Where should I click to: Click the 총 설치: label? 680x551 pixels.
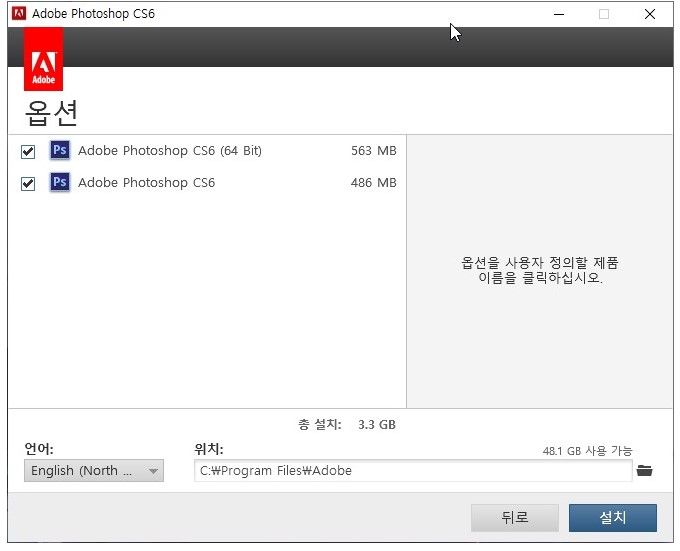click(320, 424)
